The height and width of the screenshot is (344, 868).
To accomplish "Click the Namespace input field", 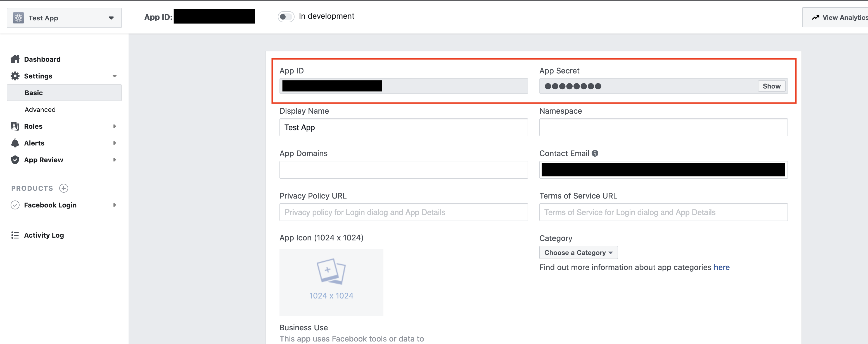I will point(663,128).
